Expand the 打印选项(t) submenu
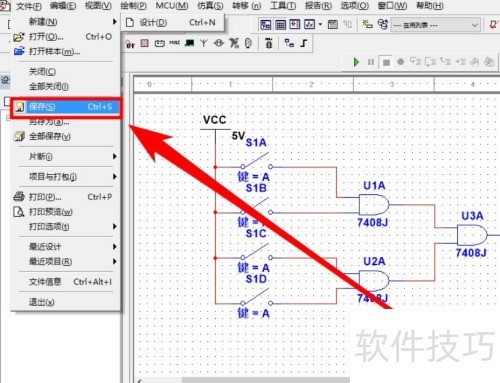 click(66, 227)
